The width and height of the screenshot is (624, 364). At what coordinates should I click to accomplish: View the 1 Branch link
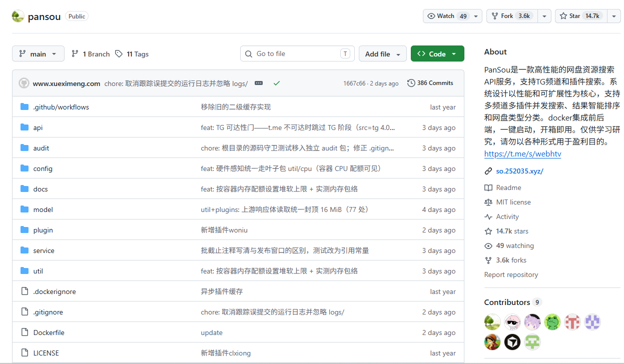tap(91, 54)
